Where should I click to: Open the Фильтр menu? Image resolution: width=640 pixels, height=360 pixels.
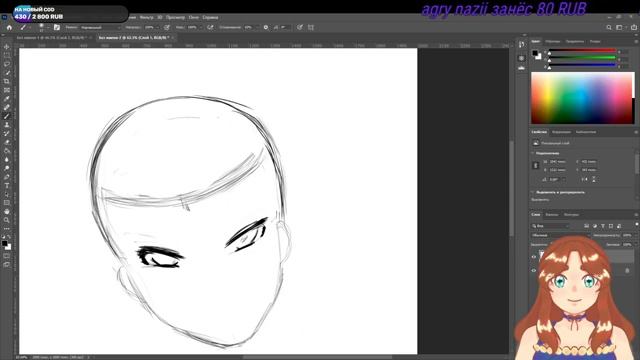pyautogui.click(x=146, y=18)
